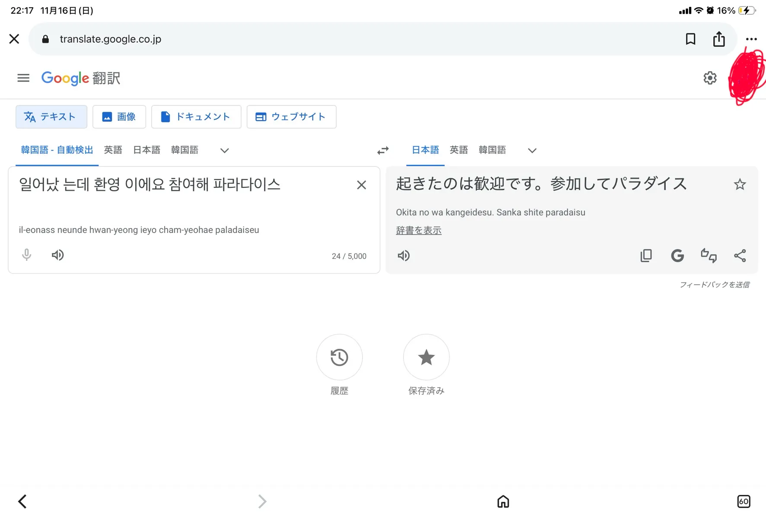Select the テキスト translation mode
The width and height of the screenshot is (766, 532).
pos(51,117)
